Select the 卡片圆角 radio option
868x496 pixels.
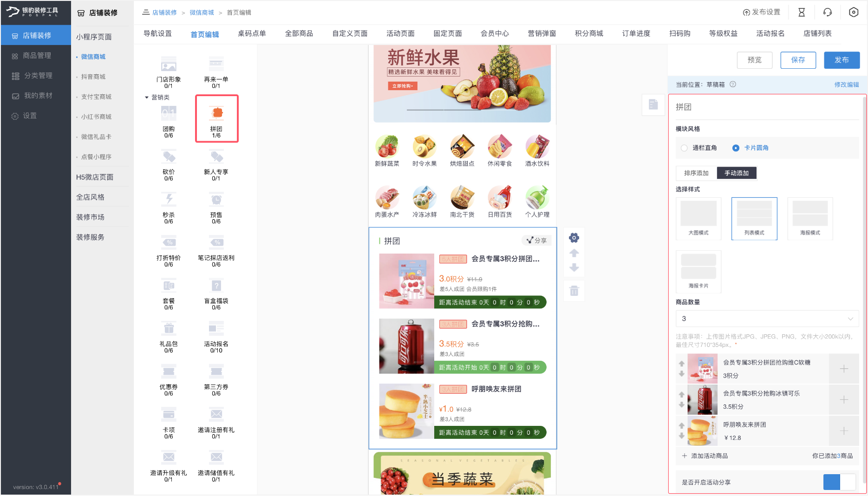click(x=736, y=148)
